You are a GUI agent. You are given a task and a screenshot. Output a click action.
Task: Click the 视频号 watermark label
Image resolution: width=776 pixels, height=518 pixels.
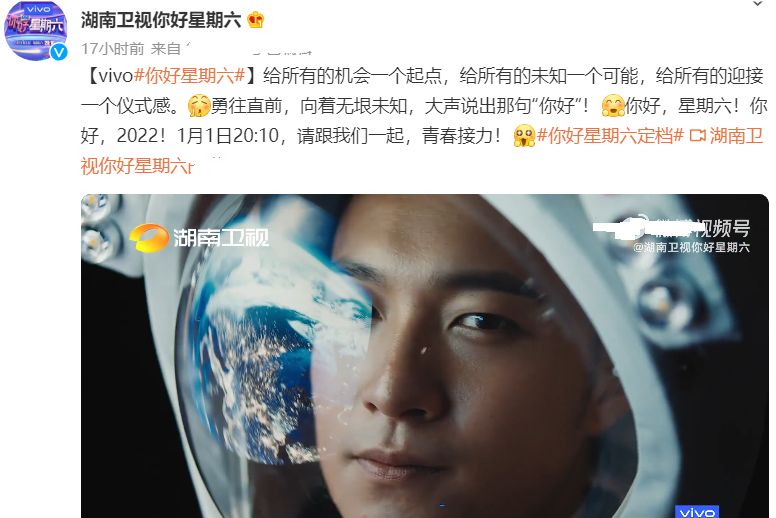pos(724,228)
